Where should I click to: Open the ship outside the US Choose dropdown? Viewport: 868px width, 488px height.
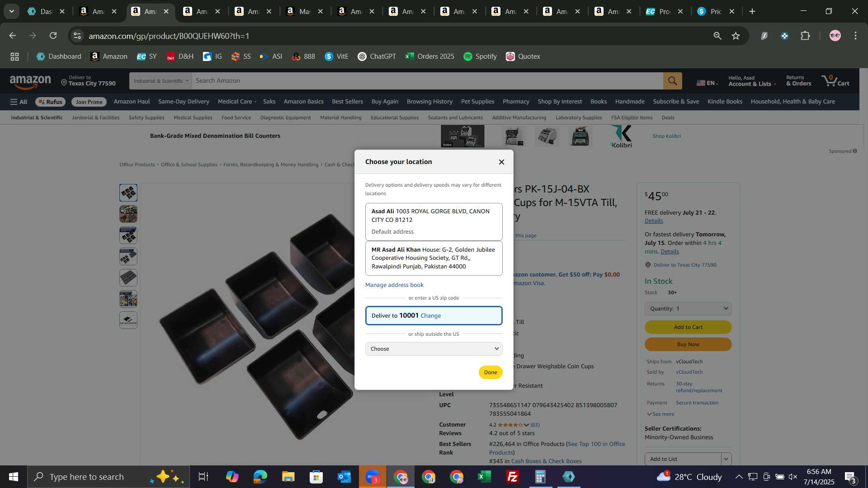pyautogui.click(x=434, y=349)
